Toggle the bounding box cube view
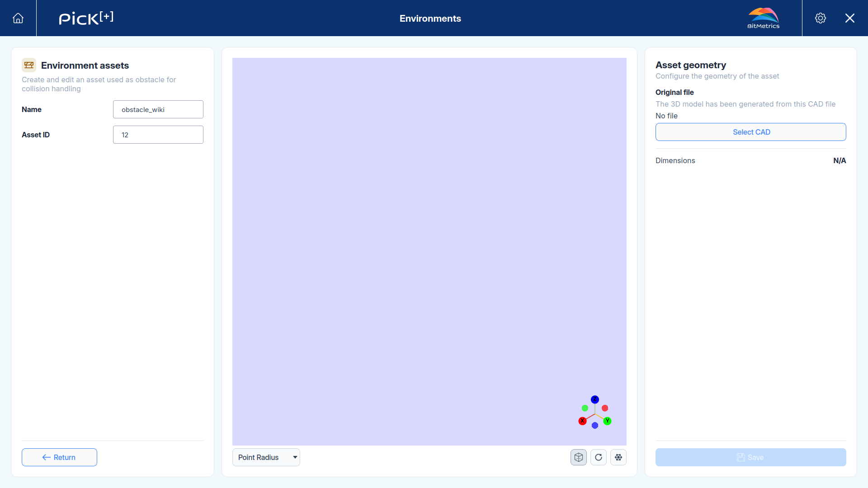The height and width of the screenshot is (488, 868). [x=579, y=457]
